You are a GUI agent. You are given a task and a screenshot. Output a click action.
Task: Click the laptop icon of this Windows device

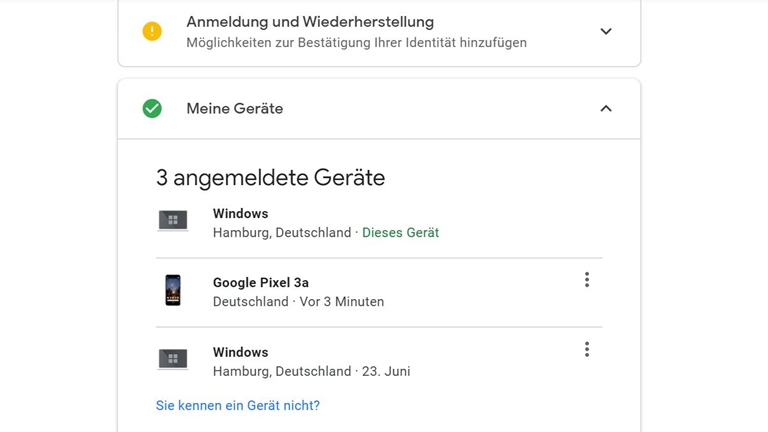pyautogui.click(x=173, y=221)
